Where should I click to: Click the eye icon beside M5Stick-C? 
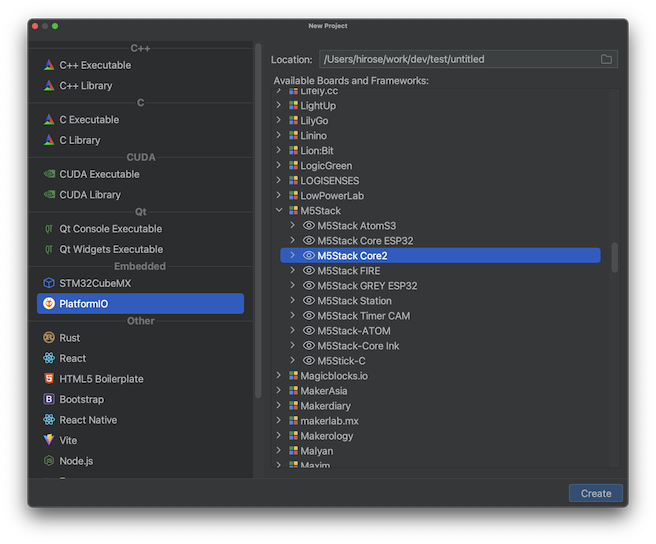tap(309, 361)
